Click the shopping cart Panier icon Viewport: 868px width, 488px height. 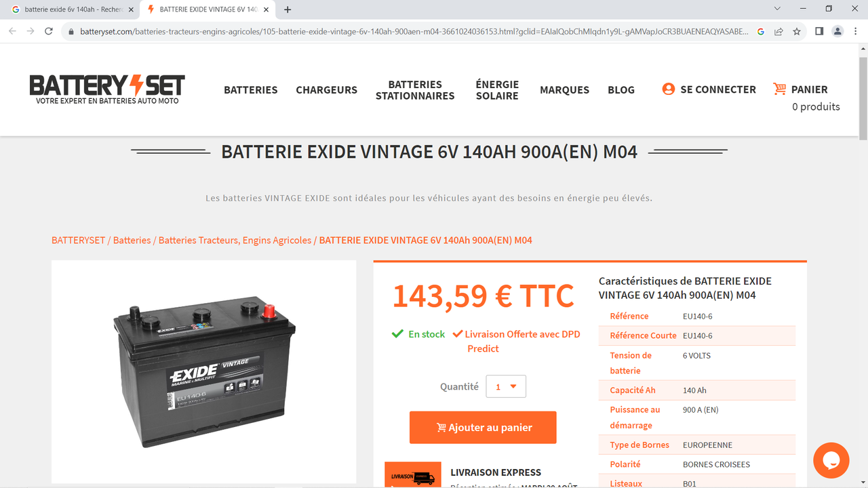tap(780, 89)
